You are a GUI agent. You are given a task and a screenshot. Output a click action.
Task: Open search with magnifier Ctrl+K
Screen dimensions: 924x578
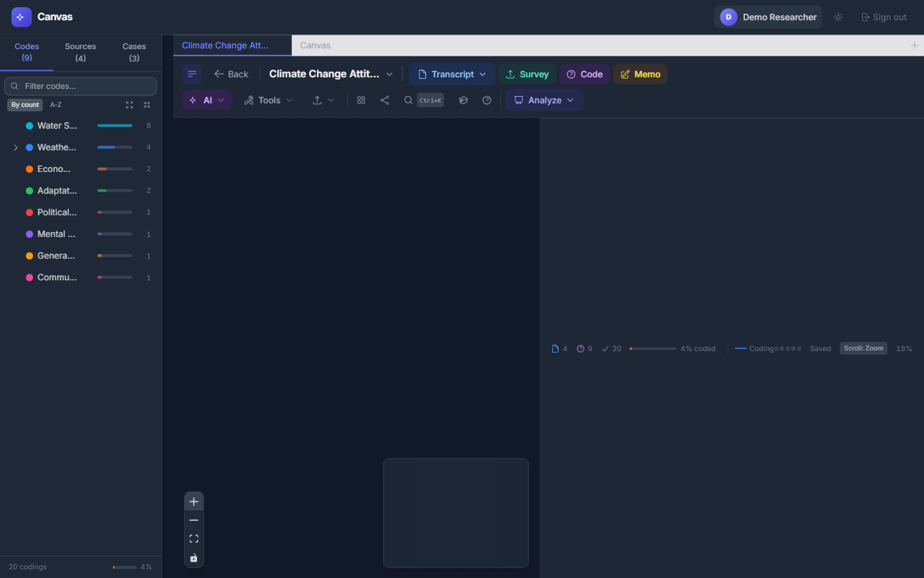click(x=423, y=100)
